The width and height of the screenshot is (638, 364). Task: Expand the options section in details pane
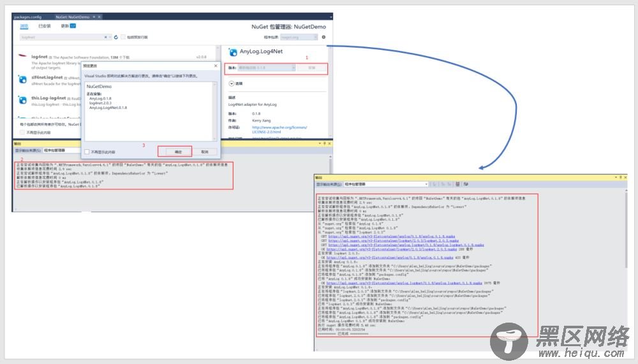point(231,84)
